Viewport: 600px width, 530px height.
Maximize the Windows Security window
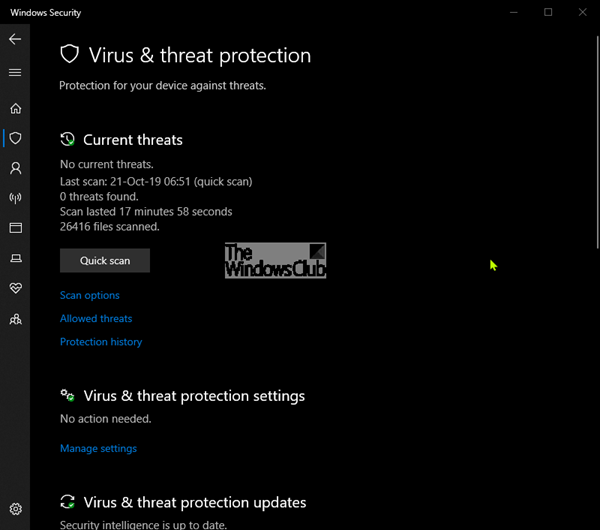point(548,12)
